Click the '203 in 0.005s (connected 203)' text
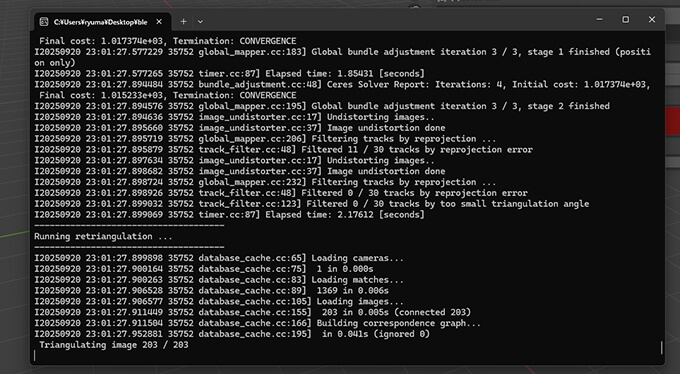Screen dimensions: 680x374 pyautogui.click(x=396, y=312)
